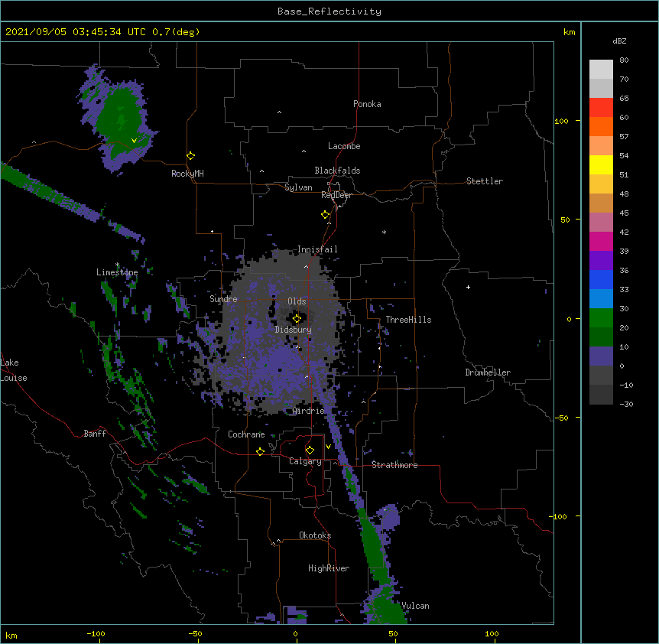This screenshot has width=659, height=644.
Task: Click the yellow diamond marker below Cochrane
Action: click(x=260, y=451)
